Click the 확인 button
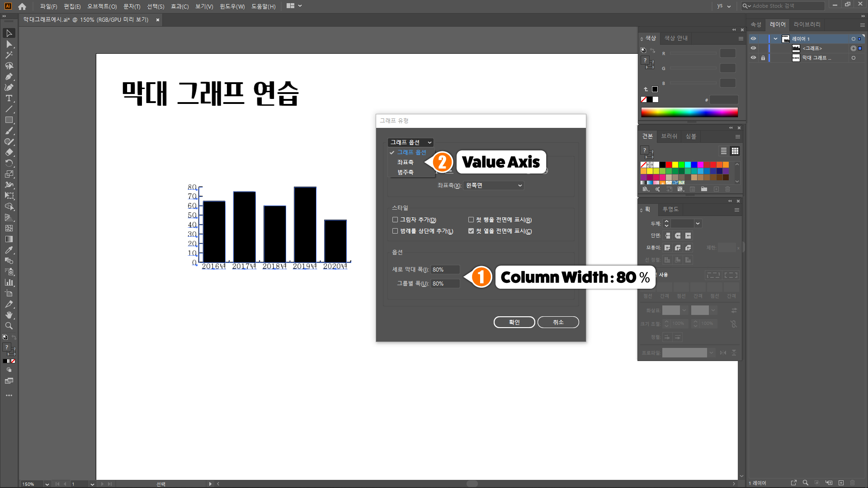This screenshot has height=488, width=868. pos(514,322)
